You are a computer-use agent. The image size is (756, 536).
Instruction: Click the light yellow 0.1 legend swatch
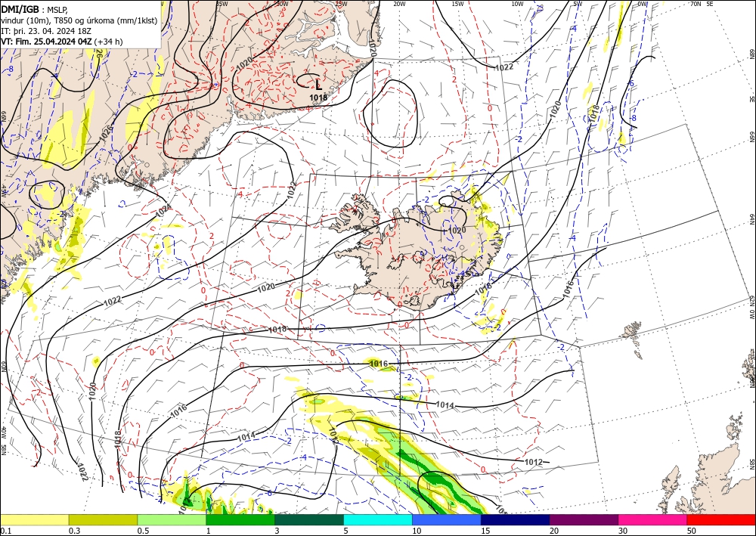pos(34,519)
